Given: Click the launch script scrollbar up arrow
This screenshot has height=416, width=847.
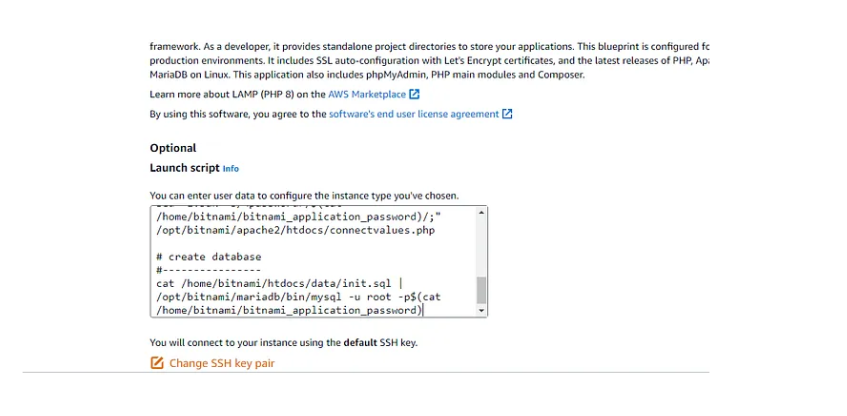Looking at the screenshot, I should (481, 213).
